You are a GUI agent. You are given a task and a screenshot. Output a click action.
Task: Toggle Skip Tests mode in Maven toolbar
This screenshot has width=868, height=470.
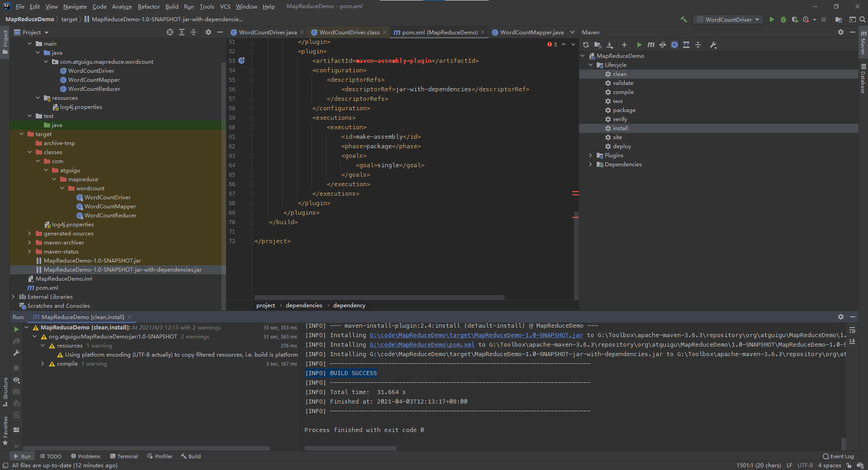(x=675, y=45)
